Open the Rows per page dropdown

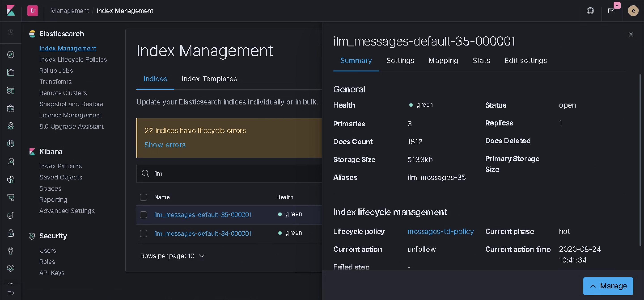pyautogui.click(x=172, y=256)
